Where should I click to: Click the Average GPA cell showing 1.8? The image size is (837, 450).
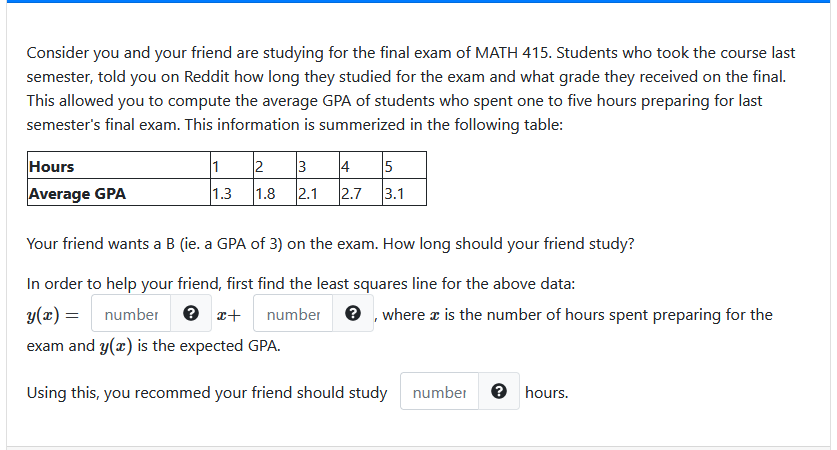coord(275,192)
